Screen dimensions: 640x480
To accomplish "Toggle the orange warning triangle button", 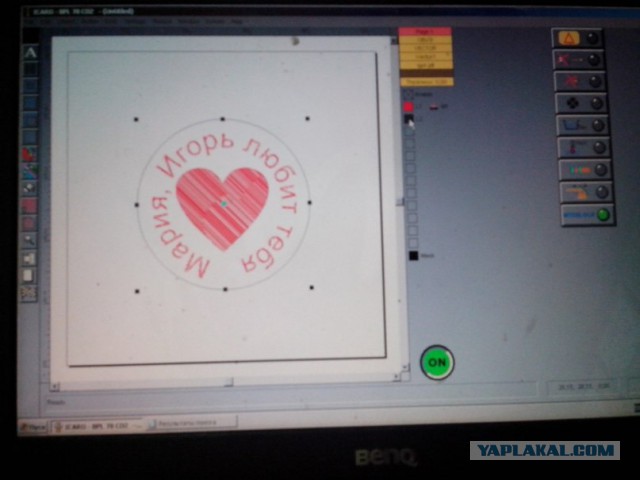I will pos(577,38).
